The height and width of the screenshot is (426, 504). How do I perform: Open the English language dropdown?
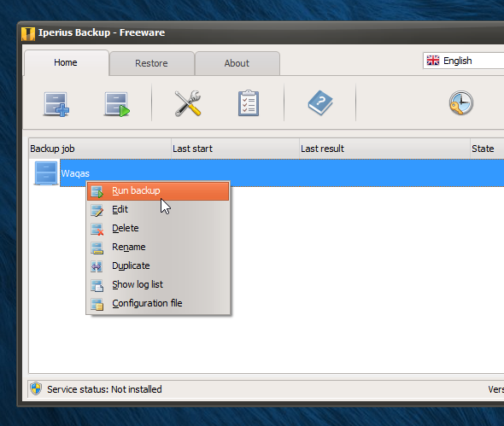point(463,61)
